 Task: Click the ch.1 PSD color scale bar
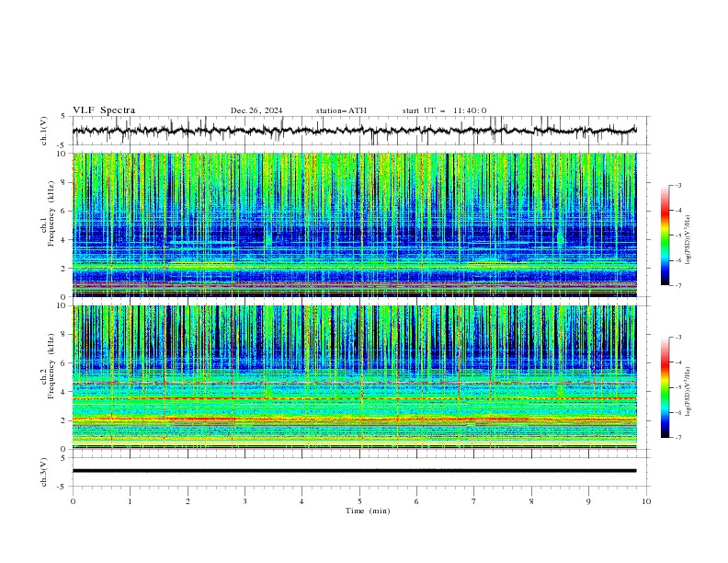[665, 236]
